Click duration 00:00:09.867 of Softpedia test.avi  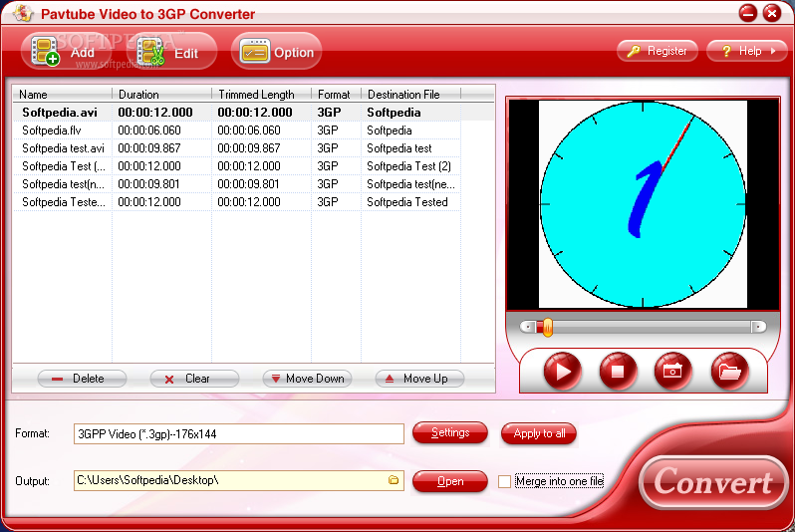point(149,148)
